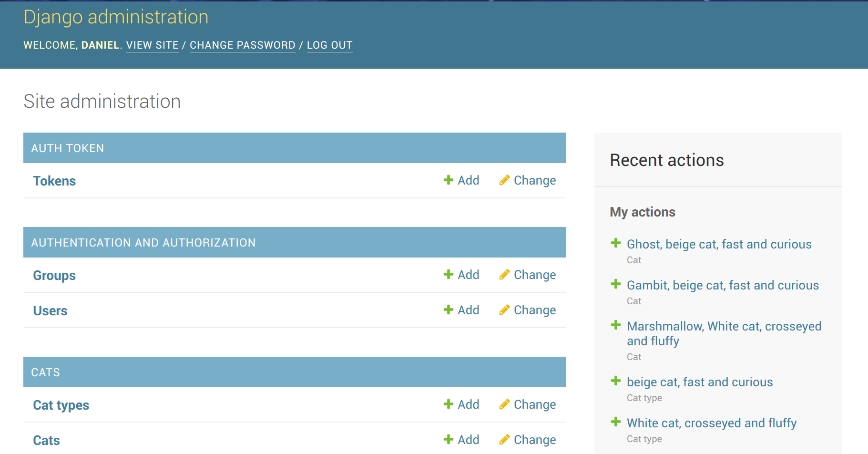Click the Django administration title
This screenshot has height=454, width=868.
(x=116, y=17)
